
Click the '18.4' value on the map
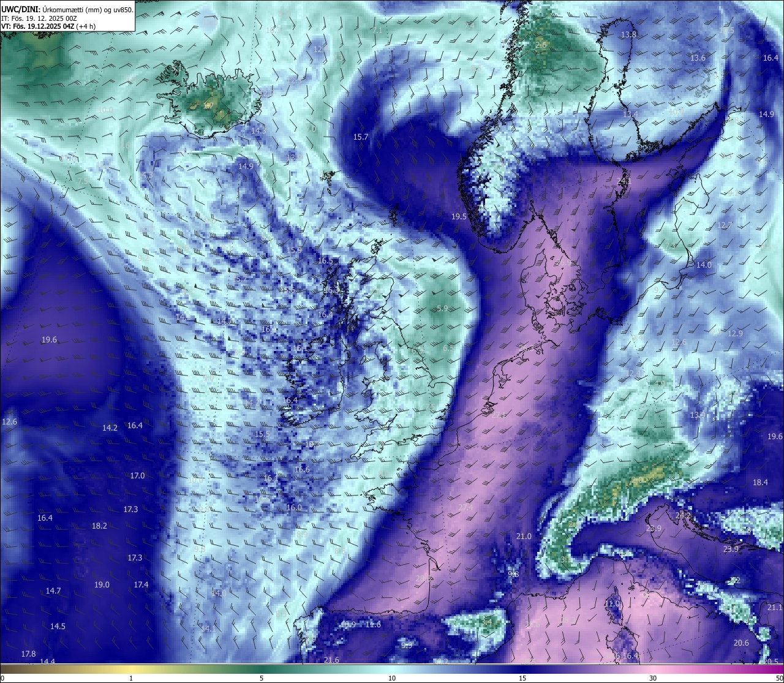[760, 482]
